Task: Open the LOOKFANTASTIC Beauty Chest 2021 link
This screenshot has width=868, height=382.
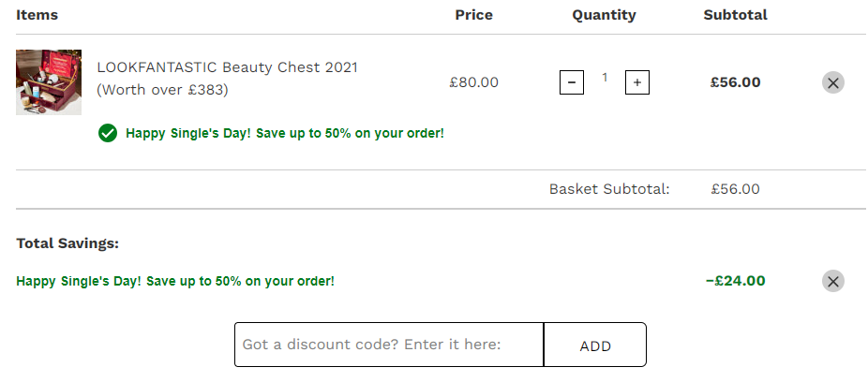Action: click(x=227, y=79)
